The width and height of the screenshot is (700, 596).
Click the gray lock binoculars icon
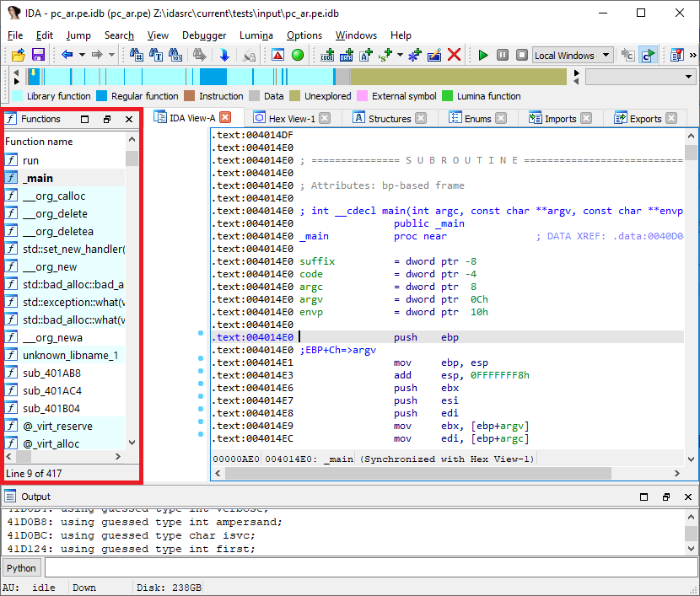[x=249, y=55]
